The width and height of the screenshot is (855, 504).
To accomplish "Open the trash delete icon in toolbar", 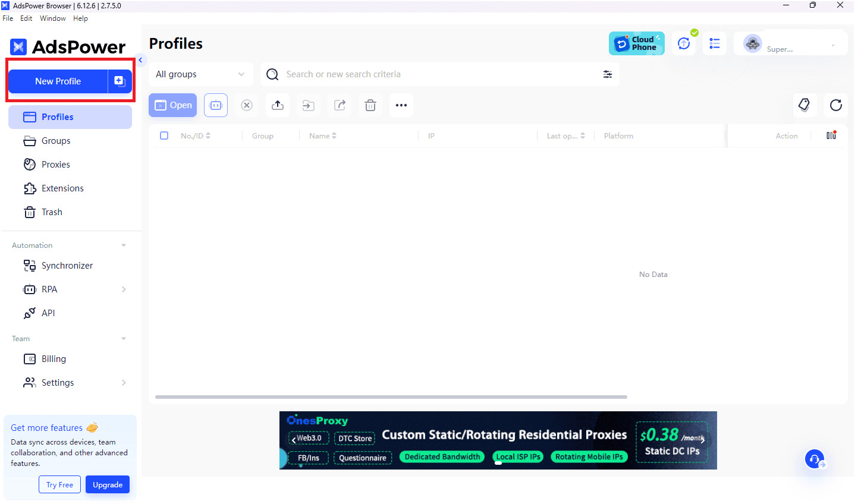I will (370, 105).
